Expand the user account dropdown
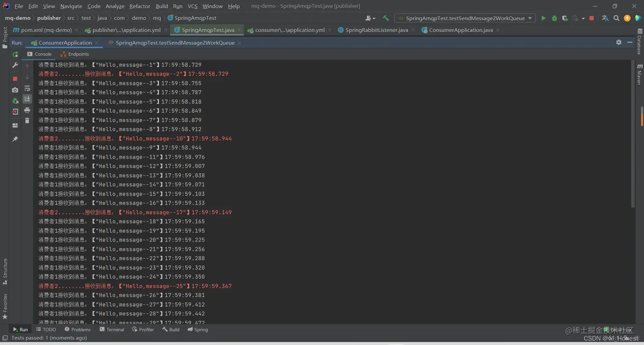Image resolution: width=644 pixels, height=345 pixels. click(371, 18)
